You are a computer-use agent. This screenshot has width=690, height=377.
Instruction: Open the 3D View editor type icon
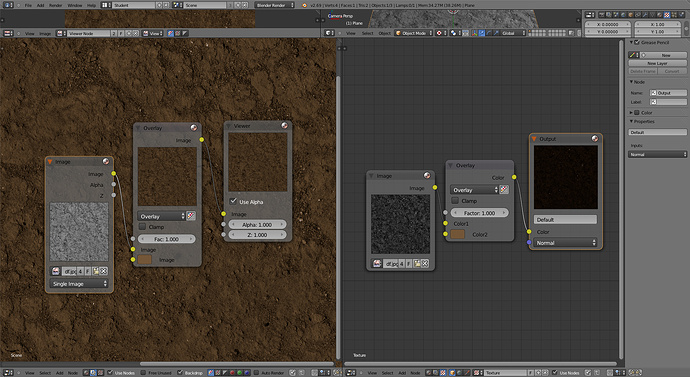(x=330, y=33)
